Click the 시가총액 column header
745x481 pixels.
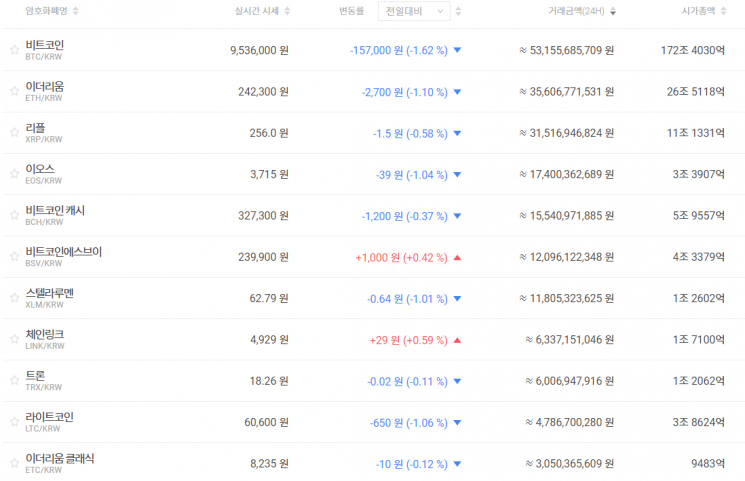pyautogui.click(x=698, y=11)
